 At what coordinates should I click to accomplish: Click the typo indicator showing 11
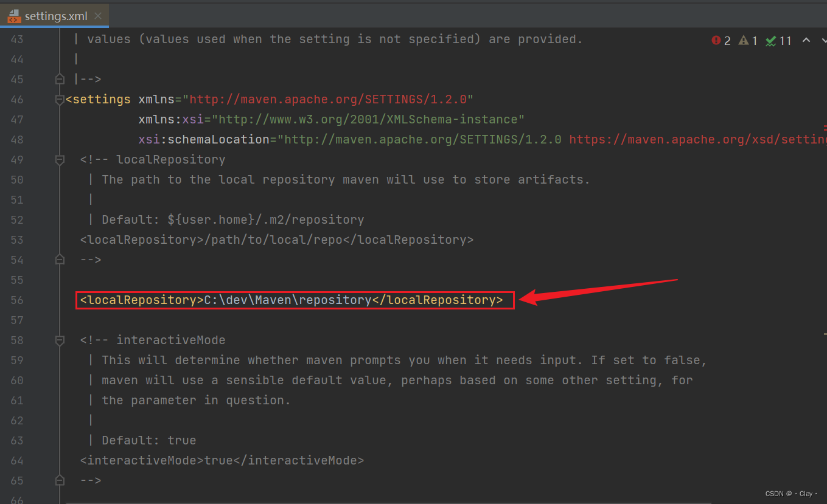tap(779, 41)
